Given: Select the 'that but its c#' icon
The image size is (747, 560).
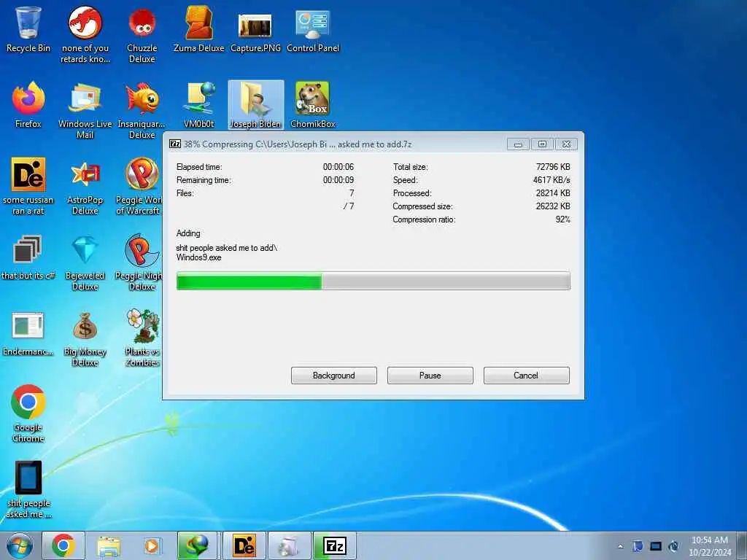Looking at the screenshot, I should (28, 257).
